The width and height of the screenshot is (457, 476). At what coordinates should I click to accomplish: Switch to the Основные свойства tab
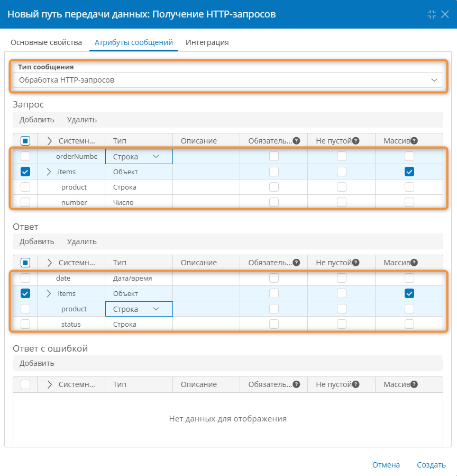(46, 42)
